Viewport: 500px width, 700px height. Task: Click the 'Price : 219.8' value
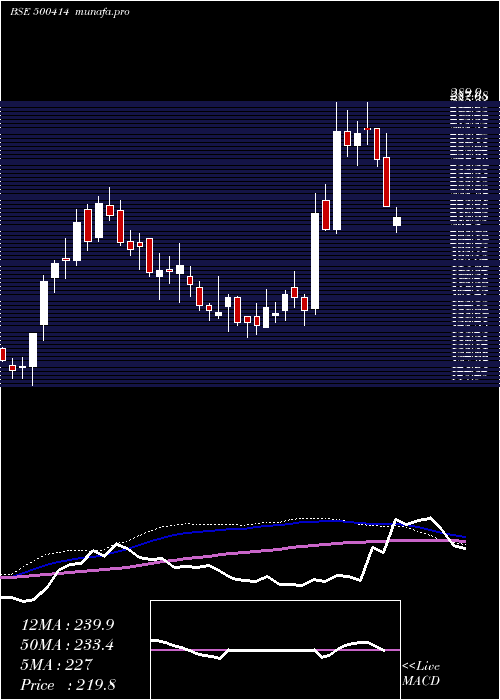click(68, 685)
